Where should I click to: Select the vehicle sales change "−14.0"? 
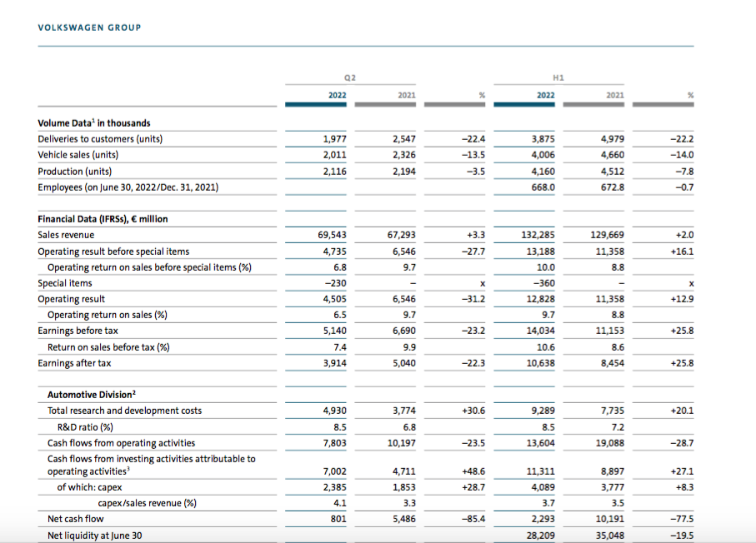click(x=682, y=155)
